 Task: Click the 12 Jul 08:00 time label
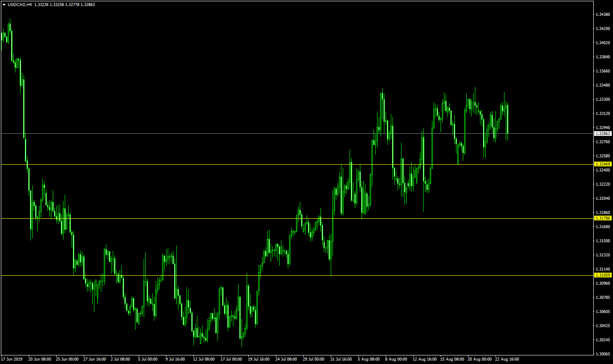point(204,359)
